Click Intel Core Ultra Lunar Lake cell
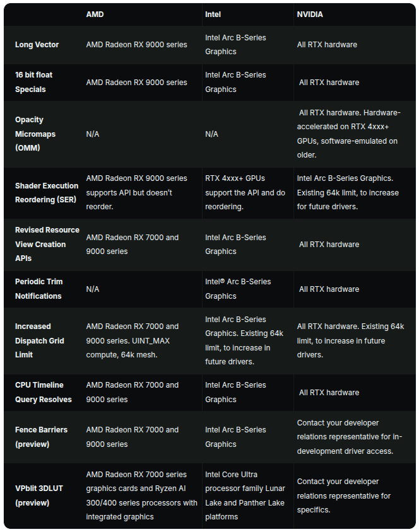This screenshot has width=419, height=532. [x=245, y=495]
